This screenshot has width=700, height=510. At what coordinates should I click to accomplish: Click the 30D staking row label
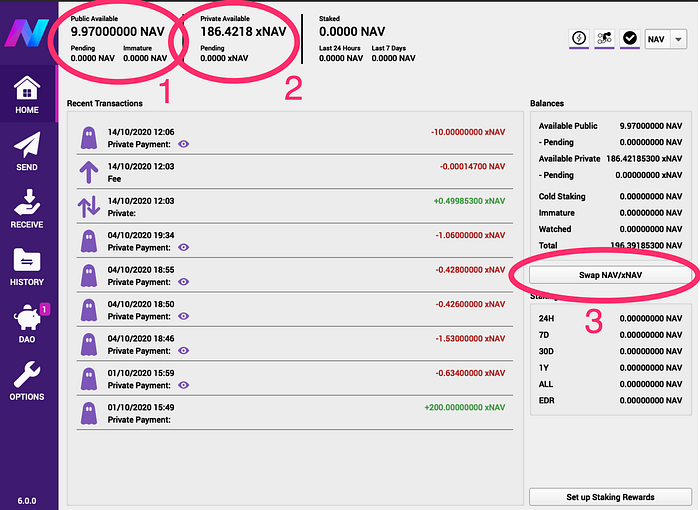click(x=546, y=351)
